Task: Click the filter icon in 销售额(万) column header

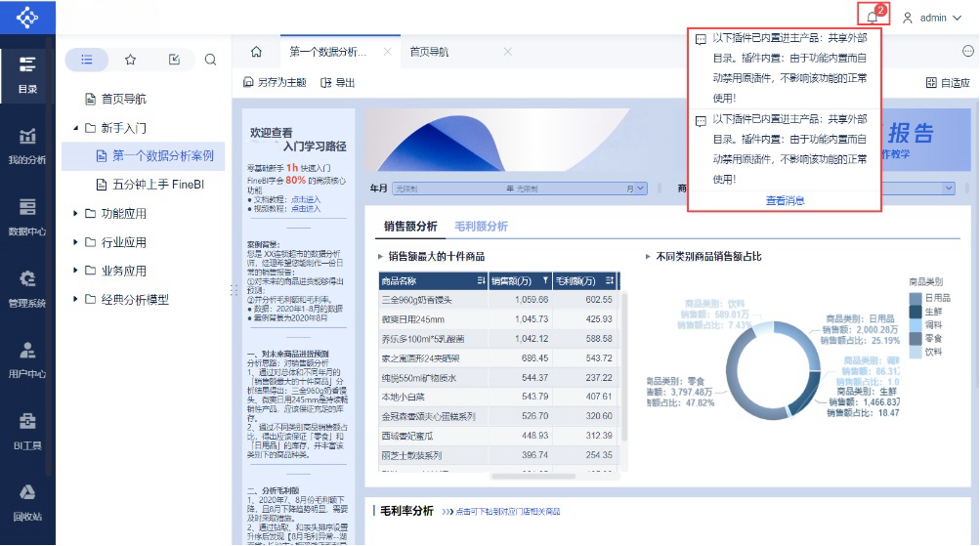Action: pos(545,281)
